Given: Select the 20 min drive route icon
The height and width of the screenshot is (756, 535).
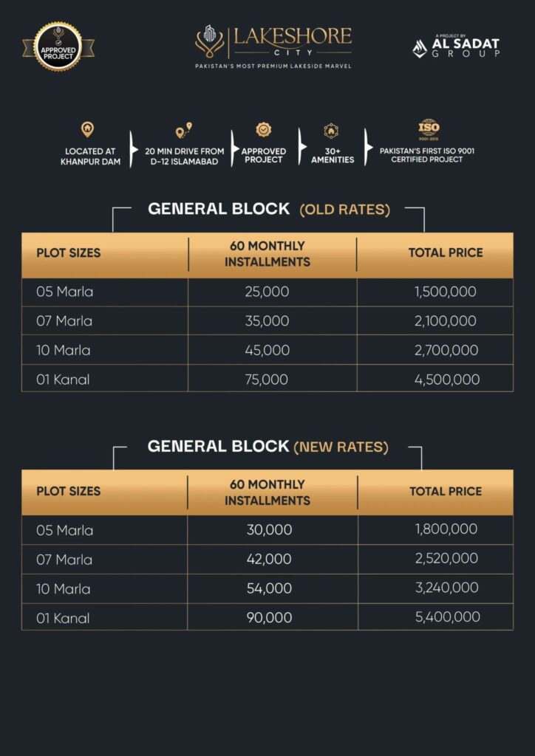Looking at the screenshot, I should click(184, 130).
